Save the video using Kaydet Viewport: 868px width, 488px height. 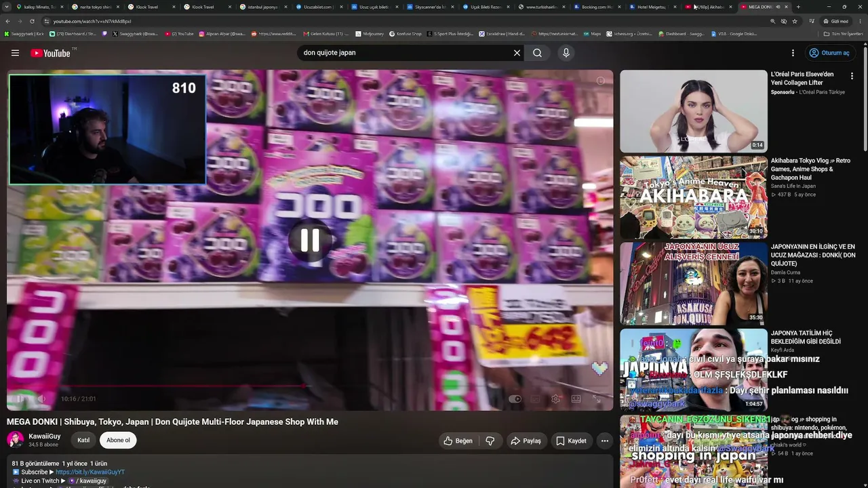point(571,441)
